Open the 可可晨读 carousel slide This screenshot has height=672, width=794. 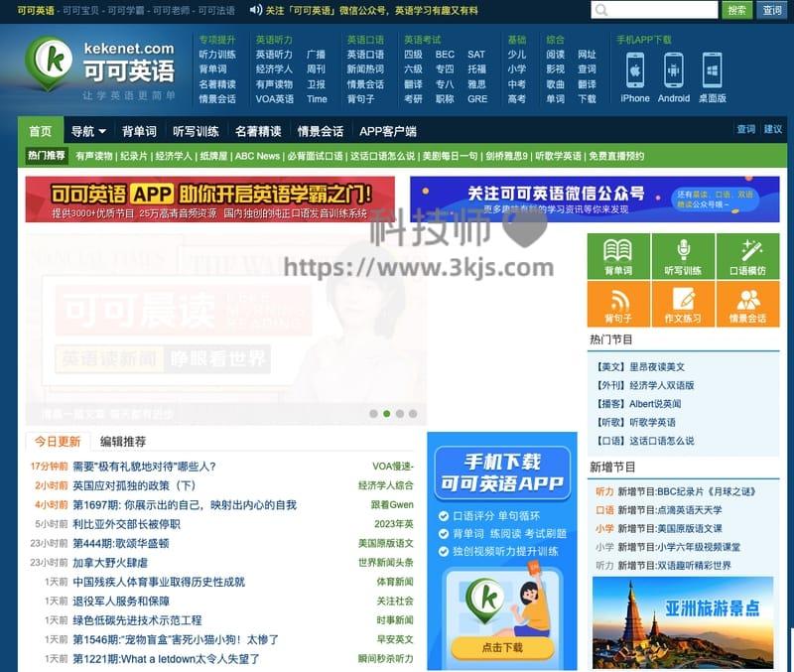pos(226,329)
